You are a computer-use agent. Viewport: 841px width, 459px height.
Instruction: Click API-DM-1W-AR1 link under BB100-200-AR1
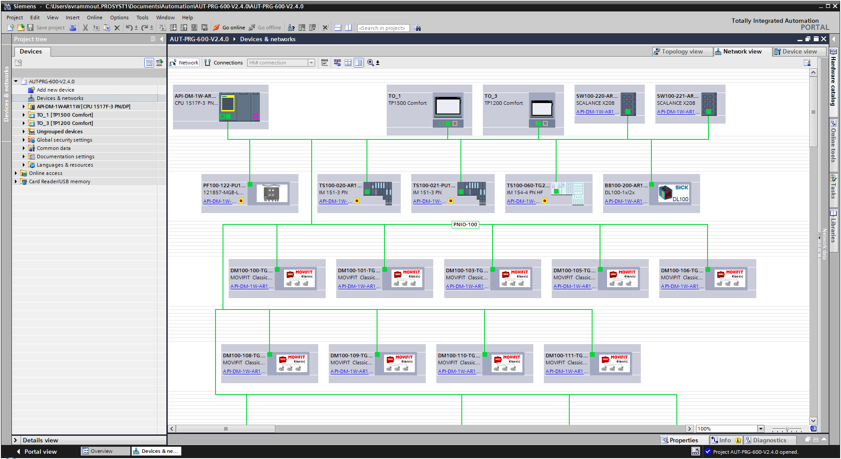click(624, 202)
